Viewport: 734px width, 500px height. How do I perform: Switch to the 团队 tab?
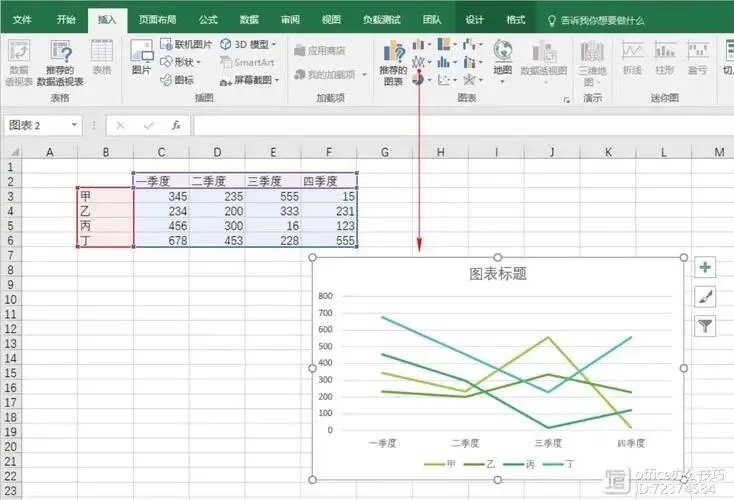[x=432, y=20]
